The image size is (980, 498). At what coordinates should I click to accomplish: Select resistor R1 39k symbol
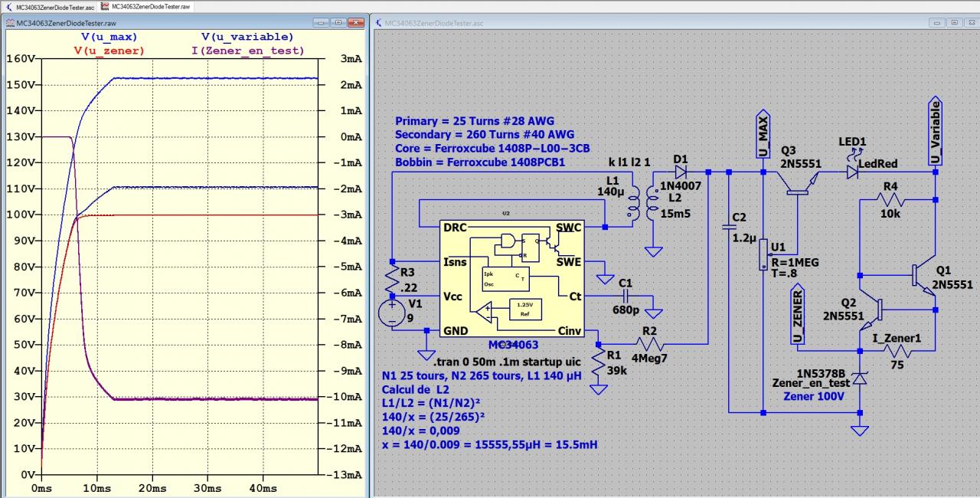click(597, 363)
